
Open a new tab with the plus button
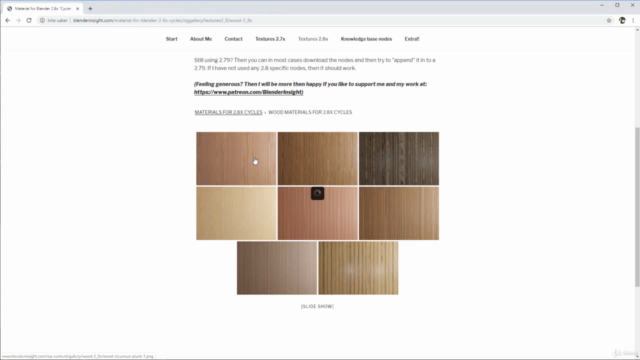click(x=90, y=8)
